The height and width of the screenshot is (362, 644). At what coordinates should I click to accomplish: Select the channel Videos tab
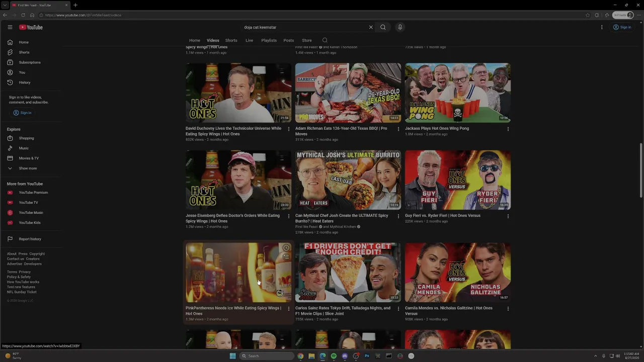[213, 40]
